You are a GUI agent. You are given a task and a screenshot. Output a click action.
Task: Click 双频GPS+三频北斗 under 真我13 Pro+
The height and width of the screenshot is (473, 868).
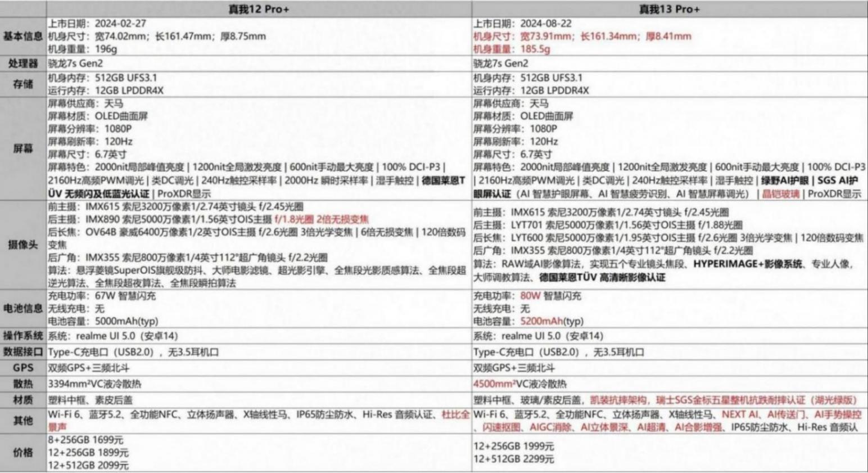pos(514,368)
